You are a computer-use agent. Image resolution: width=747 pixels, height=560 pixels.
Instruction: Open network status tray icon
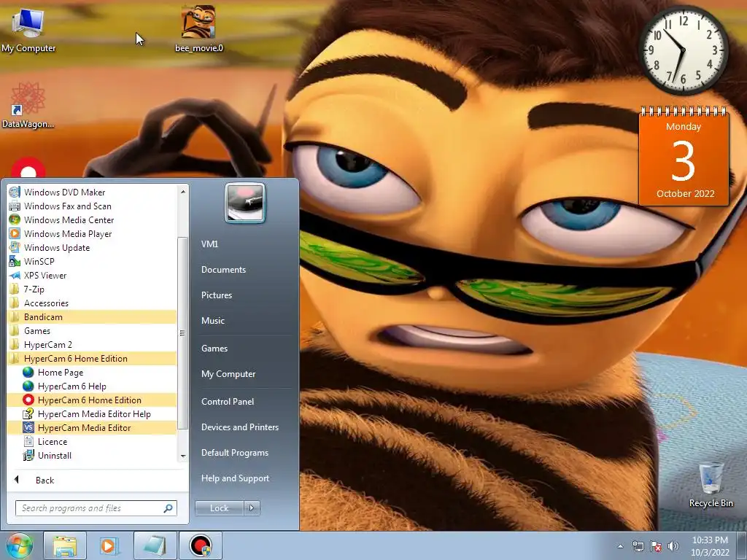click(x=638, y=546)
